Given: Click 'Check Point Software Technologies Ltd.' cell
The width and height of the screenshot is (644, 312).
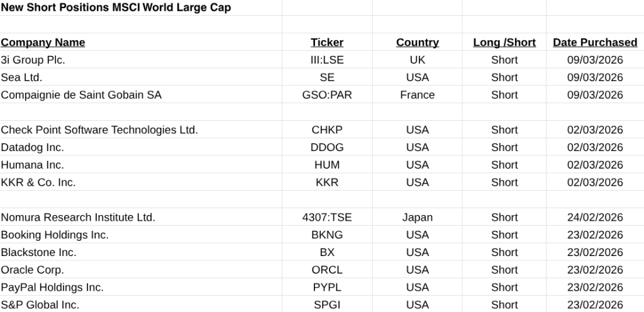Looking at the screenshot, I should pyautogui.click(x=99, y=130).
